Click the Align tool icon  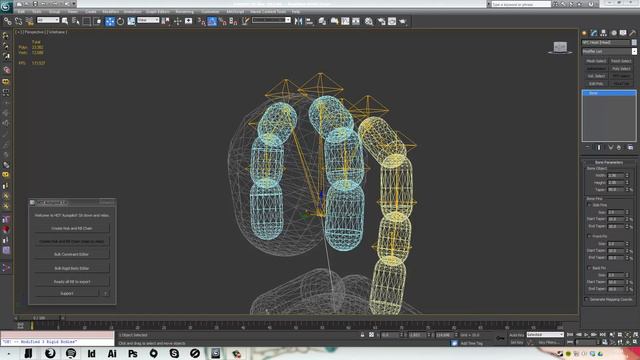pyautogui.click(x=309, y=21)
